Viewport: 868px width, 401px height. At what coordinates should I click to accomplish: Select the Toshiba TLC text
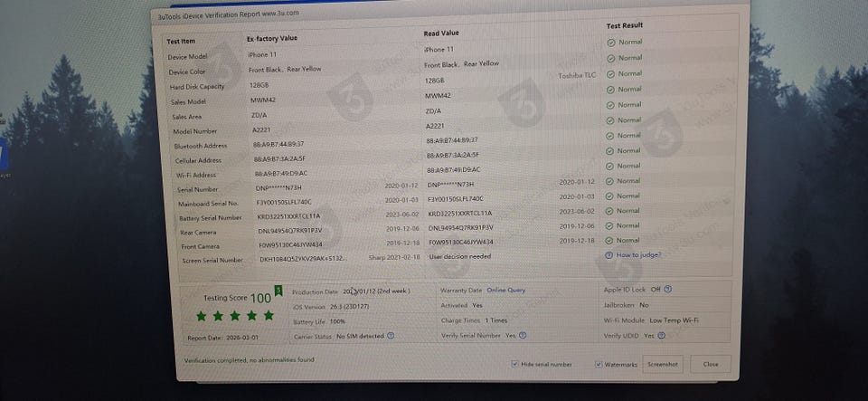click(x=577, y=75)
